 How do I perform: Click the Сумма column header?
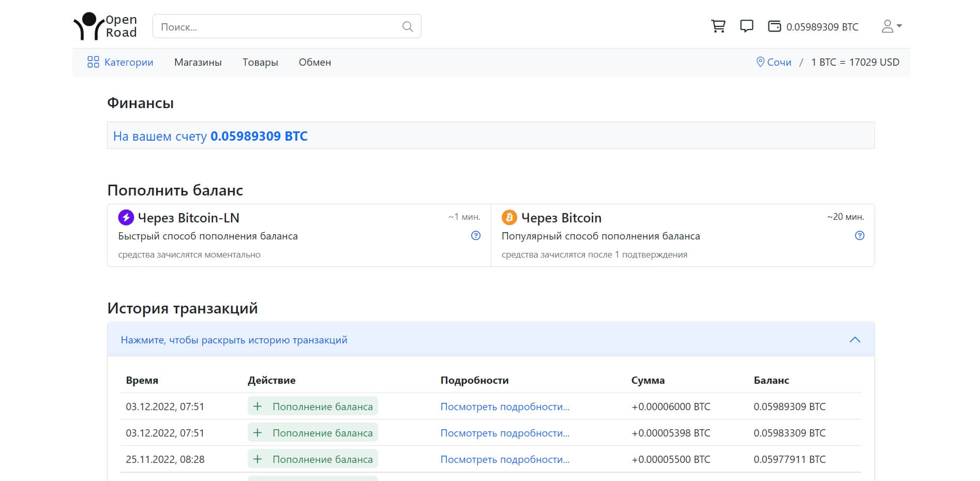coord(648,380)
